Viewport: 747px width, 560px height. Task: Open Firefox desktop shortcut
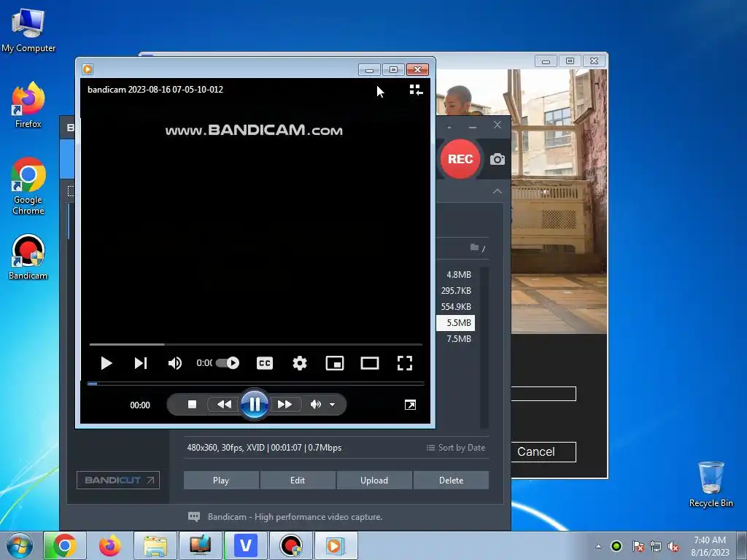[28, 105]
